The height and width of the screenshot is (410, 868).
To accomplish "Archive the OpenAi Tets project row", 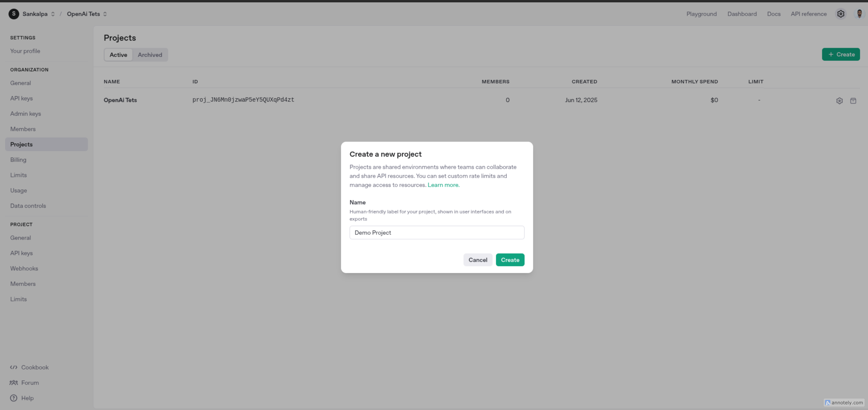I will [853, 101].
